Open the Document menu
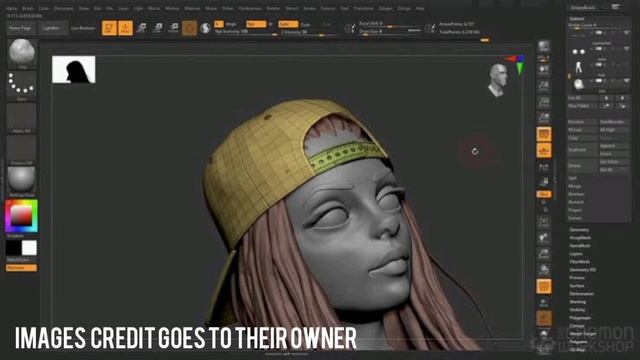Viewport: 640px width, 360px height. click(x=64, y=9)
